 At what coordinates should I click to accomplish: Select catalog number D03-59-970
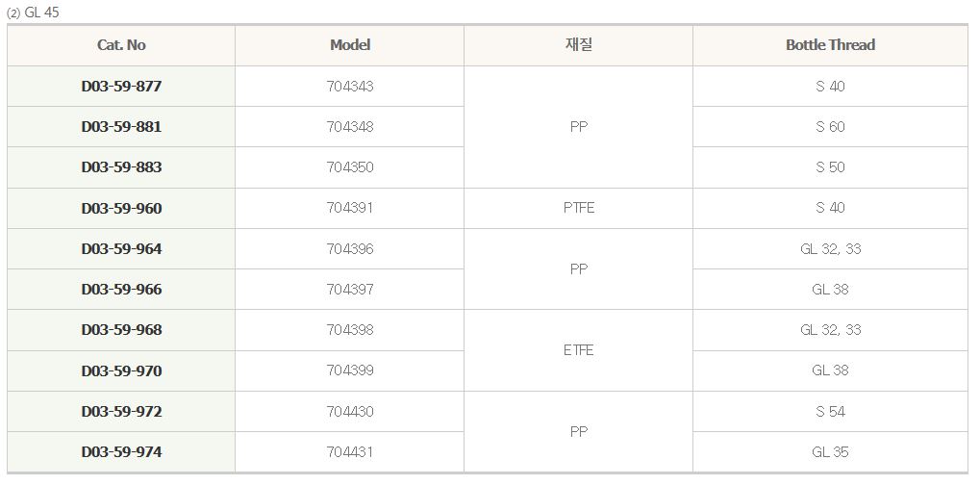click(121, 370)
